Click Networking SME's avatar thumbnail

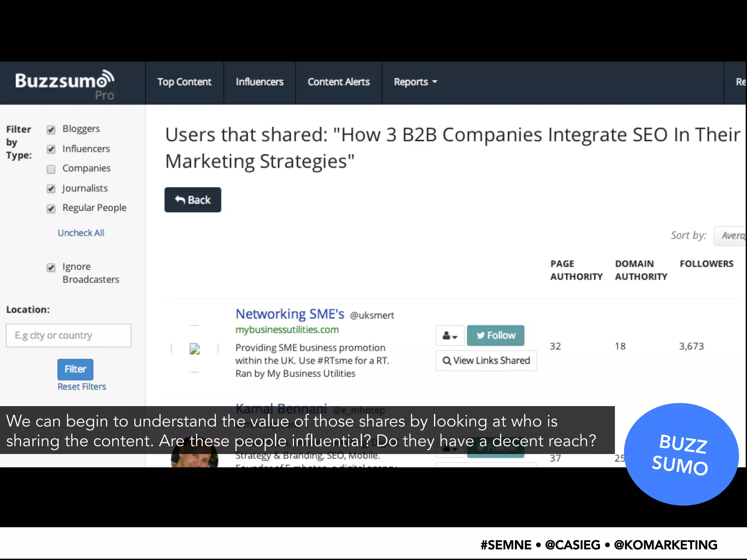pos(195,349)
